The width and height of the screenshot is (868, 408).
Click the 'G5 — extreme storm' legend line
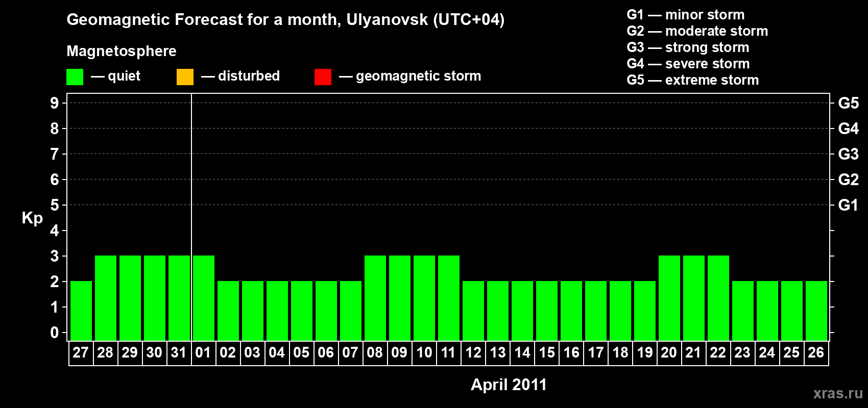tap(692, 80)
